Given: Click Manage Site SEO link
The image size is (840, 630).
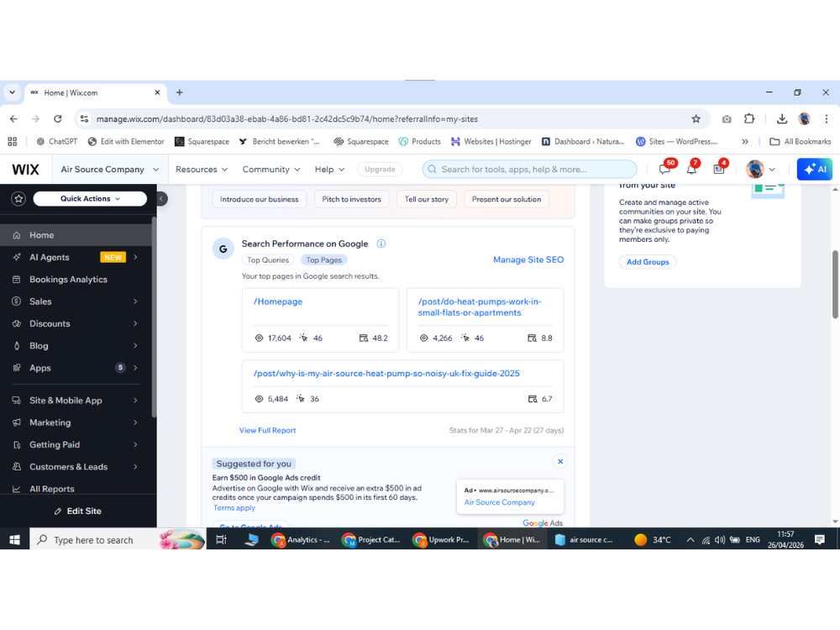Looking at the screenshot, I should click(x=528, y=260).
